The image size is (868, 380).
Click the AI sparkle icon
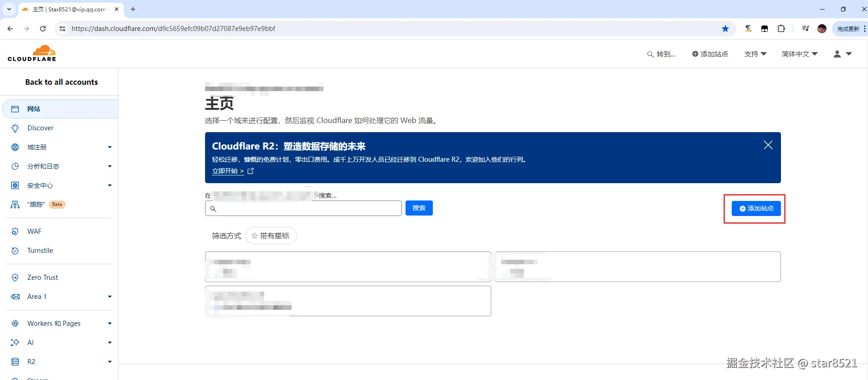[15, 343]
